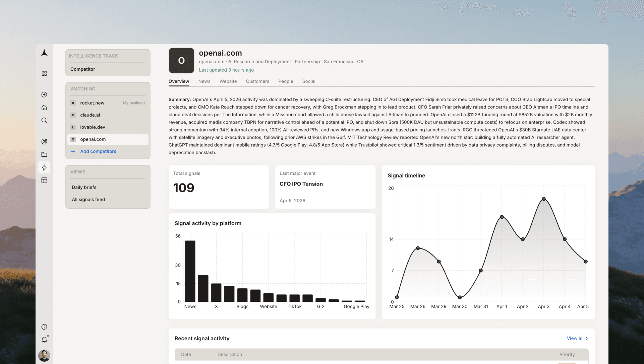The width and height of the screenshot is (644, 364).
Task: Click the plus circle icon in sidebar
Action: 44,95
